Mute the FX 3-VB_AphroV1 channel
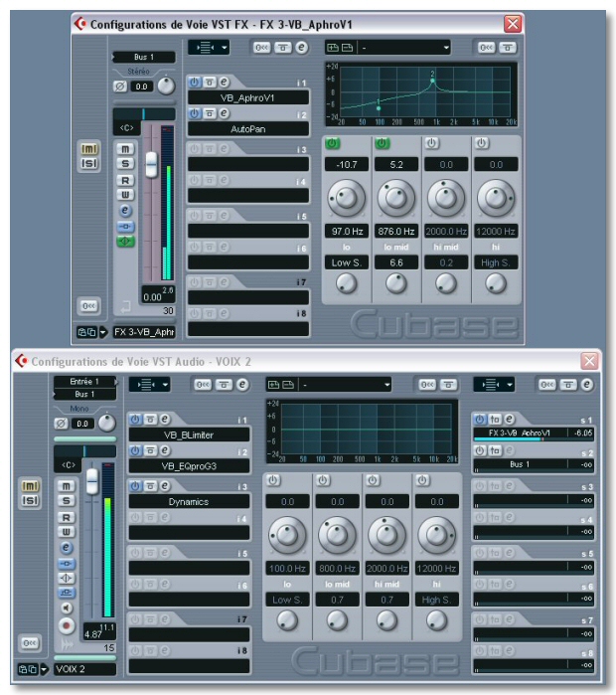 [125, 149]
